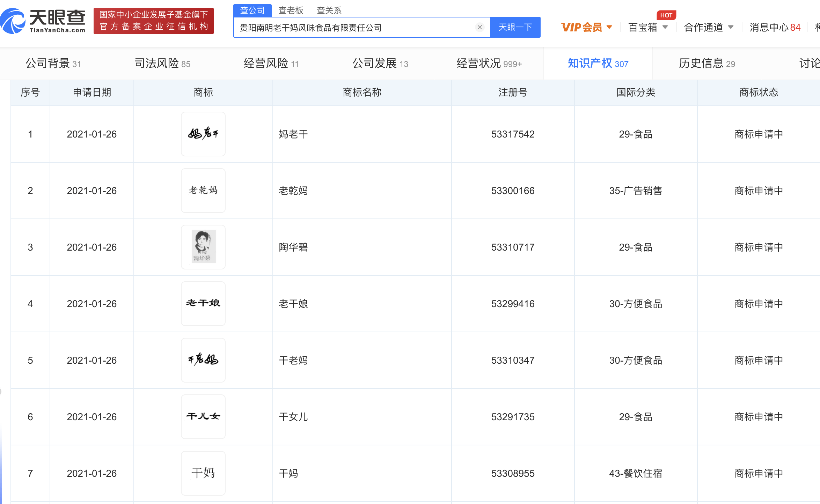Open 消息中心 notifications link
Image resolution: width=820 pixels, height=504 pixels.
pyautogui.click(x=775, y=27)
